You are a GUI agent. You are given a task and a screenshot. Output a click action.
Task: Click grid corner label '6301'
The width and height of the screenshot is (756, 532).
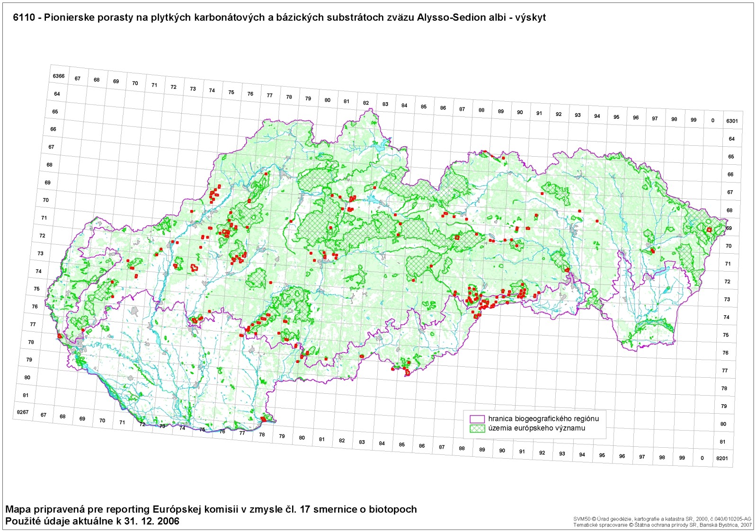tap(732, 121)
